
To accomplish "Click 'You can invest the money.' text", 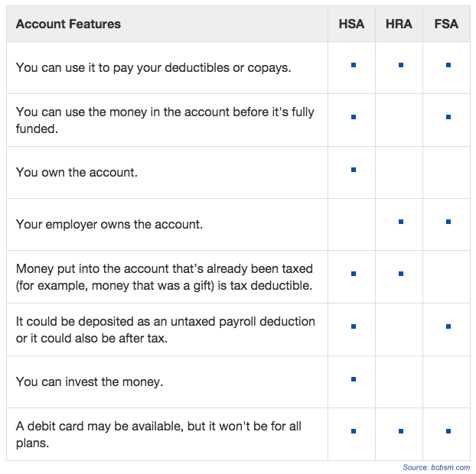I will pos(90,381).
